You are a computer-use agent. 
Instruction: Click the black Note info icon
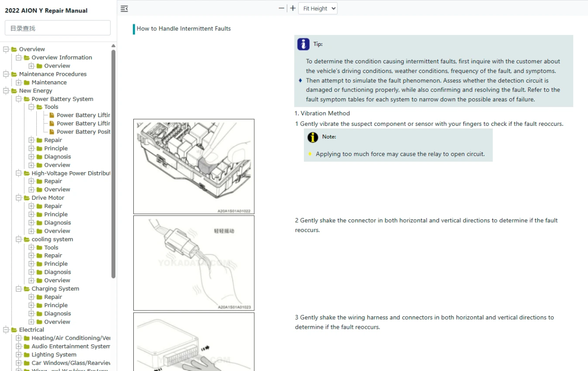(x=313, y=137)
